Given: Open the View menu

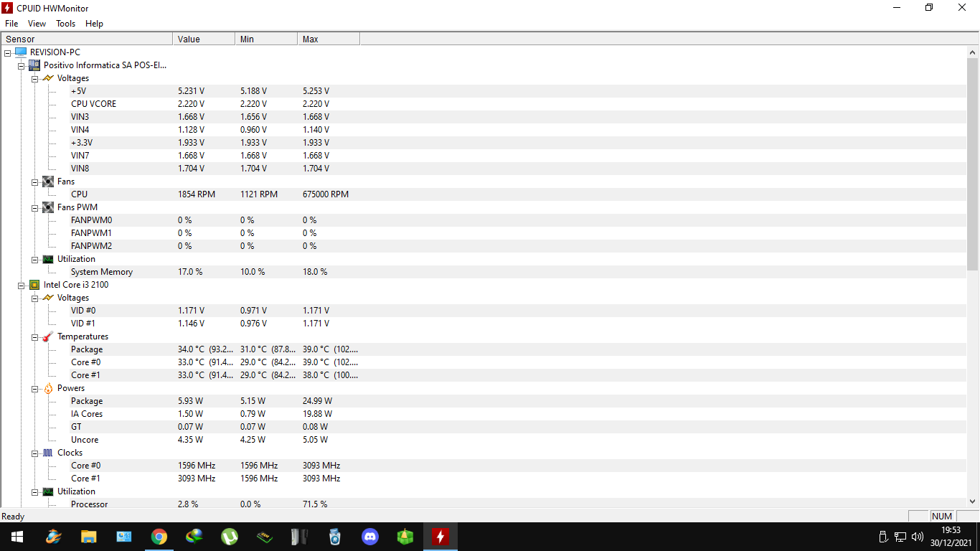Looking at the screenshot, I should pyautogui.click(x=37, y=24).
